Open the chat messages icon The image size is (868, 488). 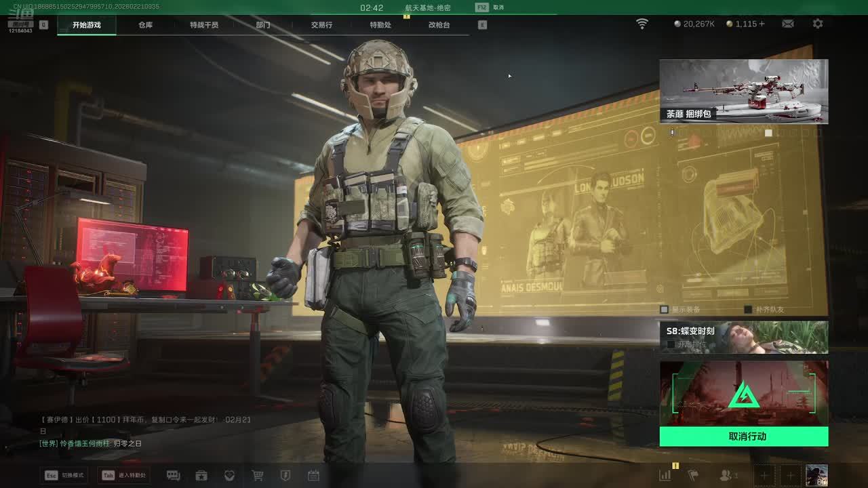pyautogui.click(x=173, y=476)
